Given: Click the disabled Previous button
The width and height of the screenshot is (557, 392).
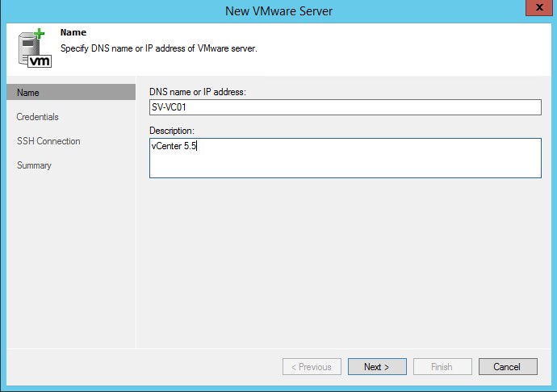Looking at the screenshot, I should click(312, 366).
